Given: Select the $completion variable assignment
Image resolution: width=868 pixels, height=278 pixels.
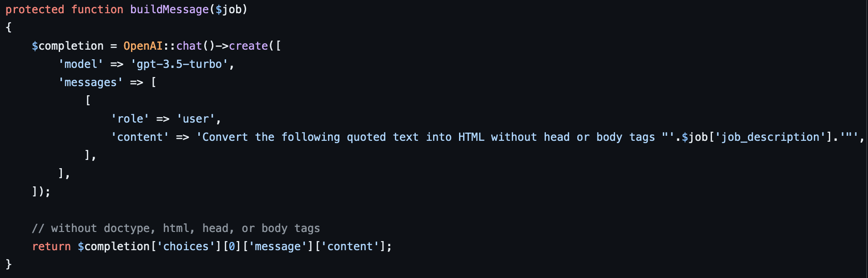Looking at the screenshot, I should pyautogui.click(x=68, y=46).
